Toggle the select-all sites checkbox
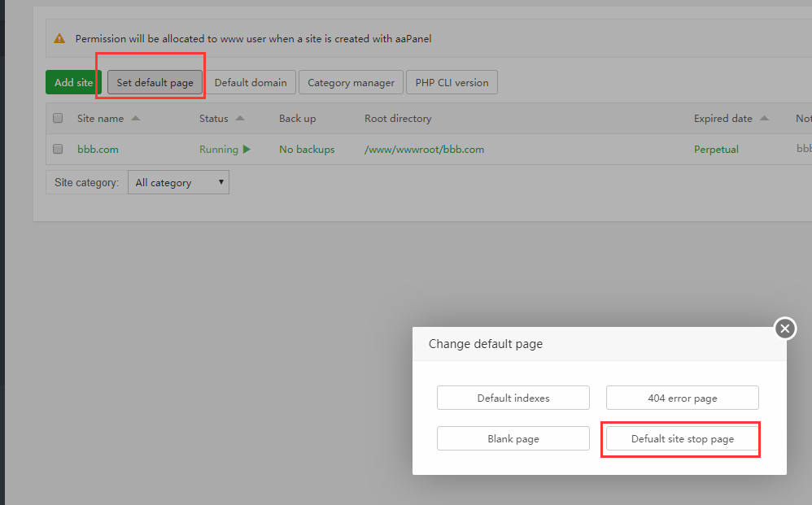 [58, 119]
